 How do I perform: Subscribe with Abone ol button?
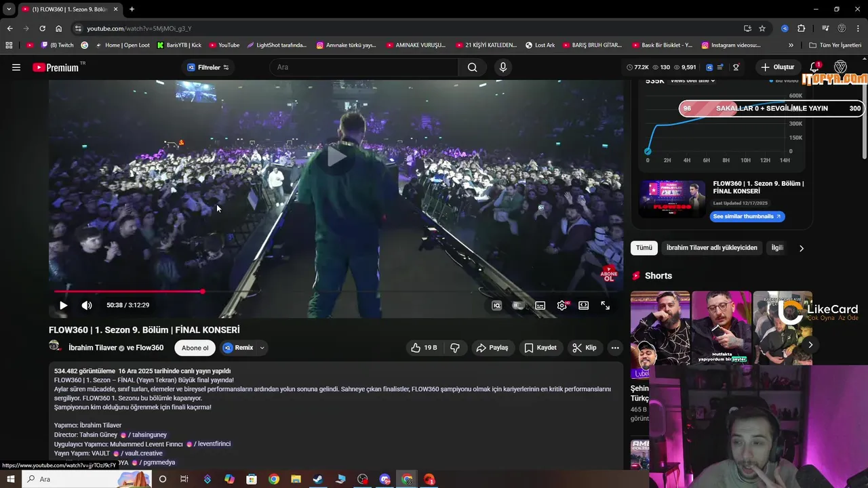(x=195, y=348)
